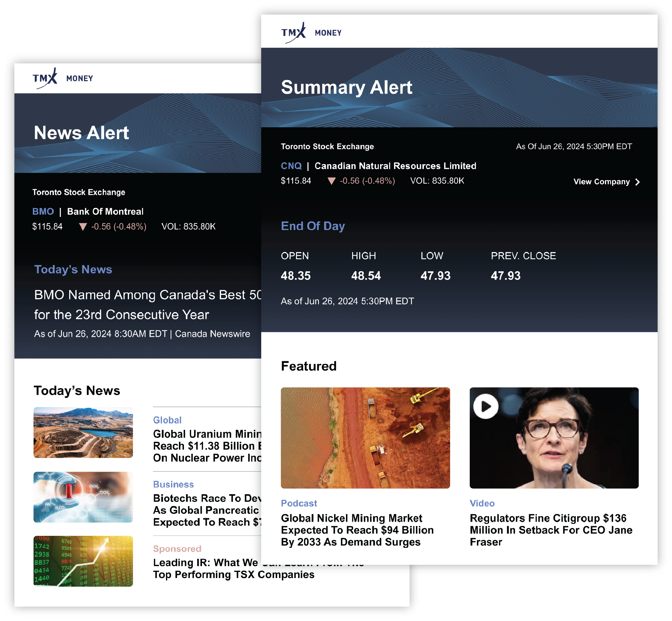Select Canadian Natural Resources Limited company name
The image size is (672, 621).
pyautogui.click(x=395, y=166)
